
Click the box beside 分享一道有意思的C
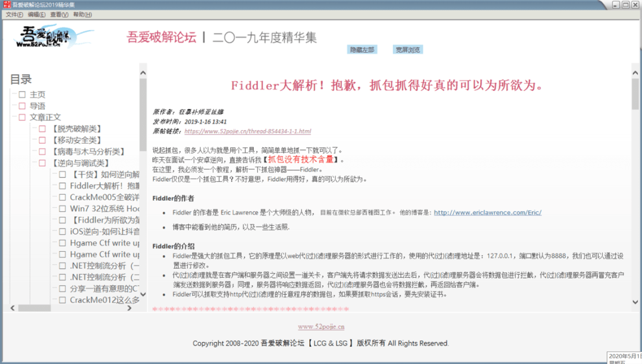pos(62,289)
